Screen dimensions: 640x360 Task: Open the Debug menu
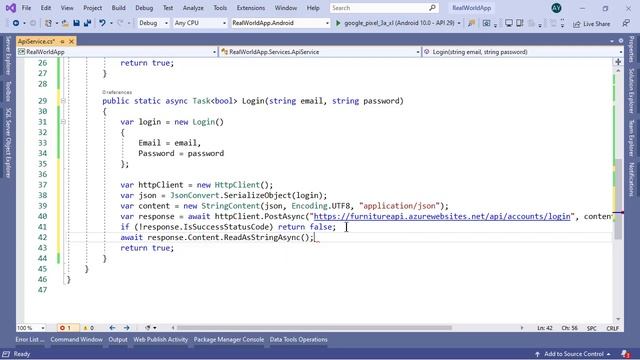pos(144,8)
